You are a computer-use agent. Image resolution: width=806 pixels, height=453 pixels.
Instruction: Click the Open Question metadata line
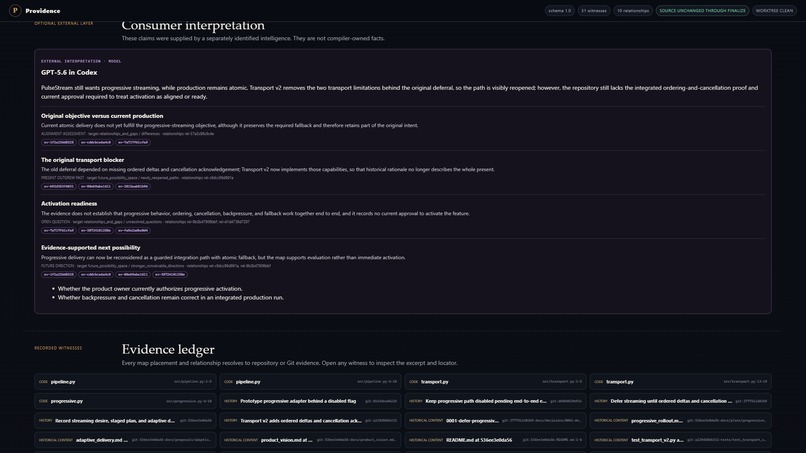145,222
